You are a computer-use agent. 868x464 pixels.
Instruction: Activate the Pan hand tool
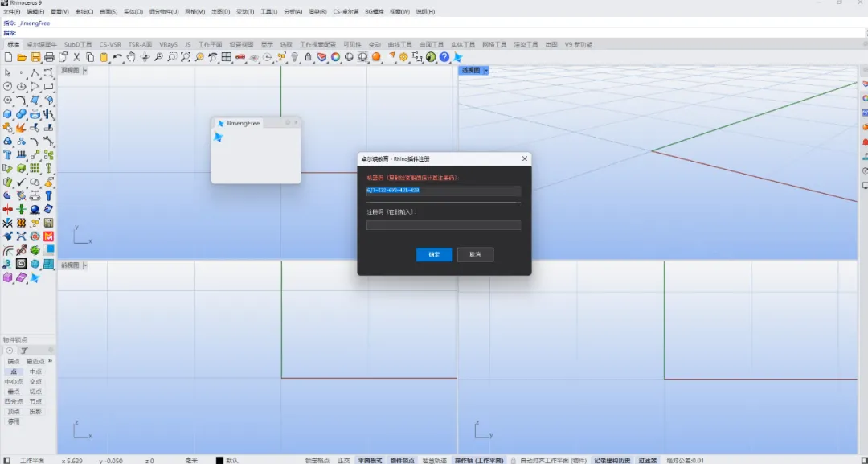pyautogui.click(x=131, y=57)
